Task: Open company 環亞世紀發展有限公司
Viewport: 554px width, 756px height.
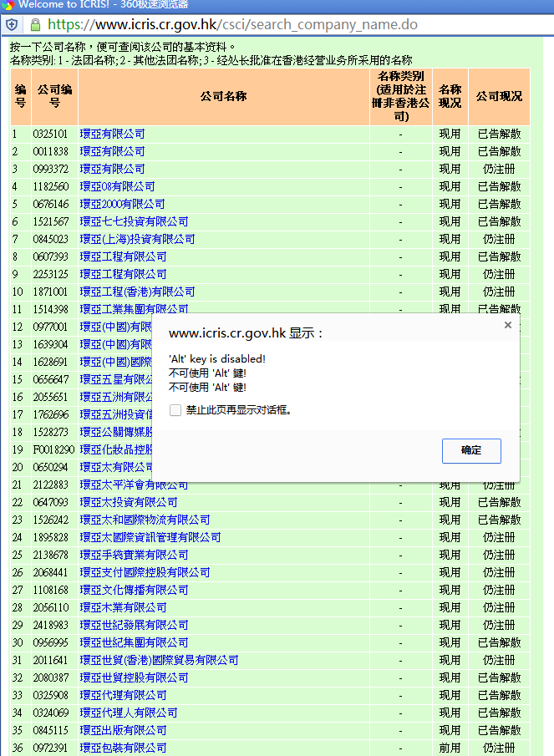Action: click(134, 626)
